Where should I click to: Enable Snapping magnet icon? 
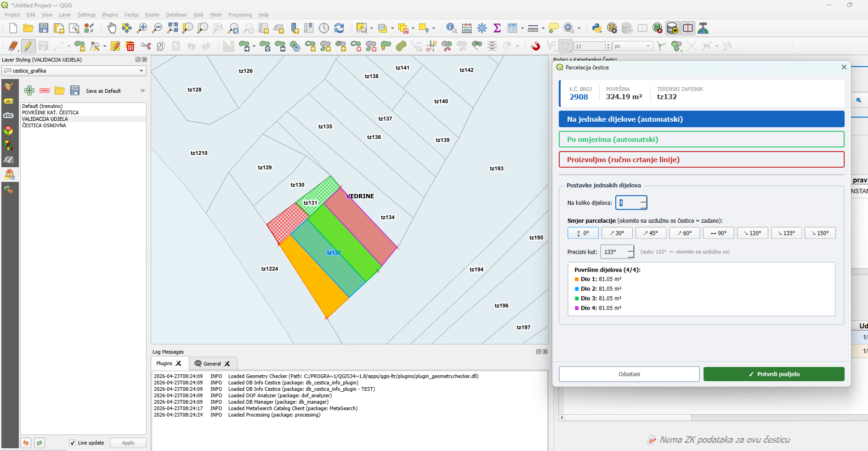tap(535, 46)
